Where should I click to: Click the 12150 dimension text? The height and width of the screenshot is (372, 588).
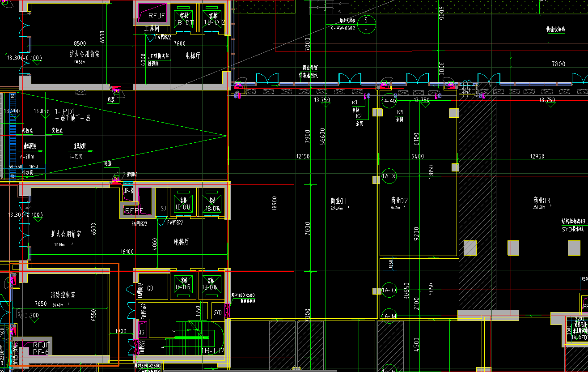point(303,156)
